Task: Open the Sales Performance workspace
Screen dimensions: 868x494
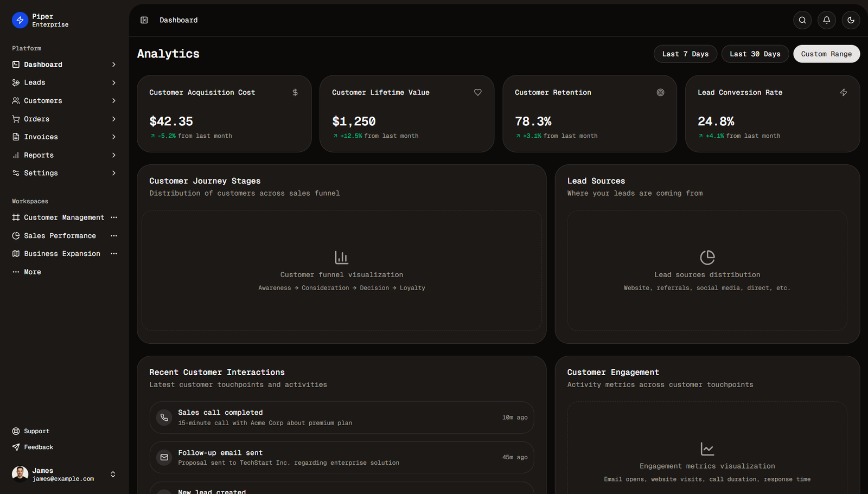Action: pyautogui.click(x=60, y=236)
